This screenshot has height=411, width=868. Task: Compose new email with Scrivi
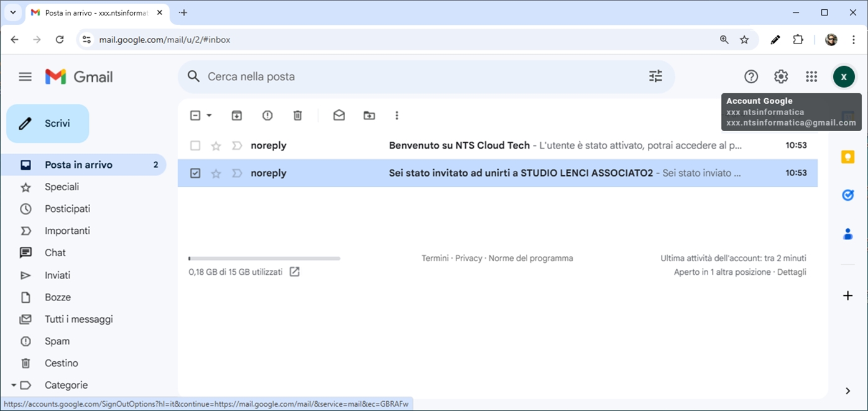pyautogui.click(x=48, y=124)
